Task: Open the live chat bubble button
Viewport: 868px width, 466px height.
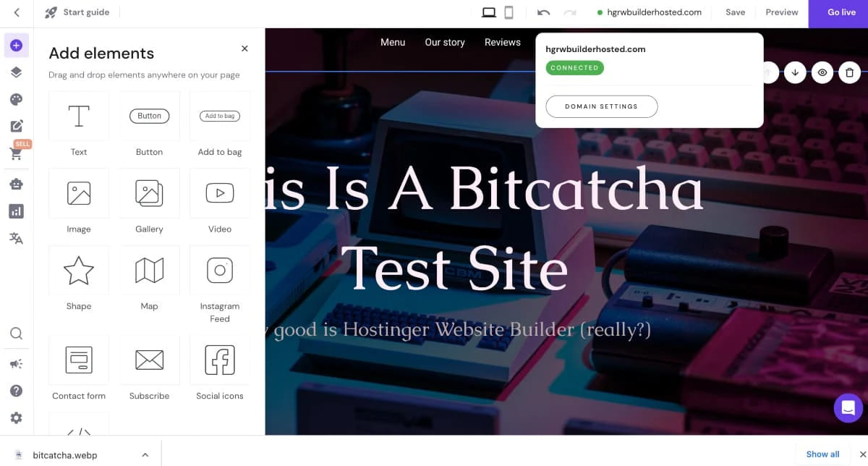Action: click(x=848, y=407)
